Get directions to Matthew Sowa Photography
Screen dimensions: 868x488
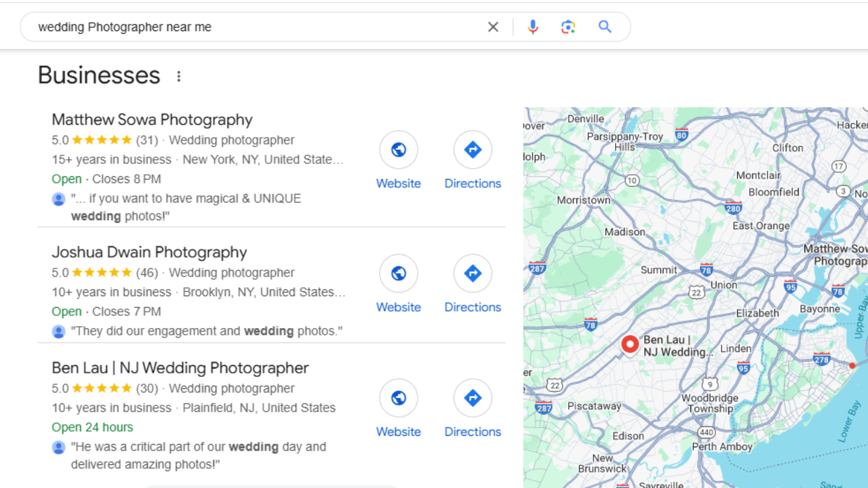(x=473, y=150)
